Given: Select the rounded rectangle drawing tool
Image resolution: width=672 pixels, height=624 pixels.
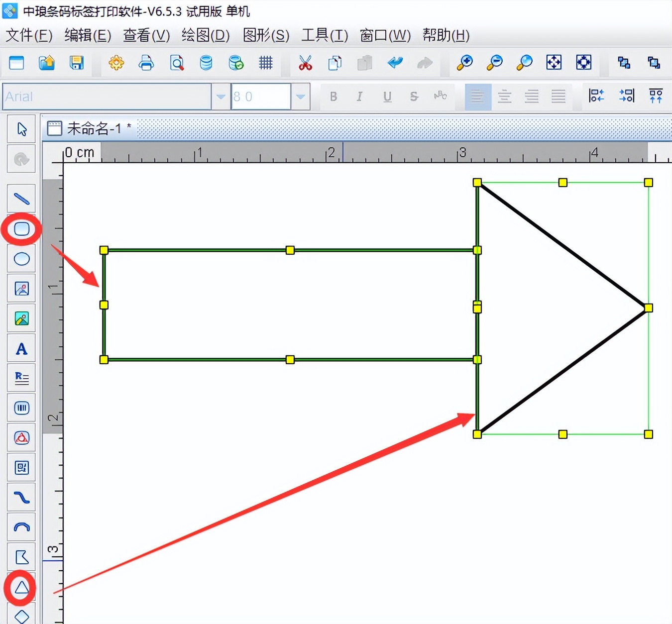Looking at the screenshot, I should [21, 229].
